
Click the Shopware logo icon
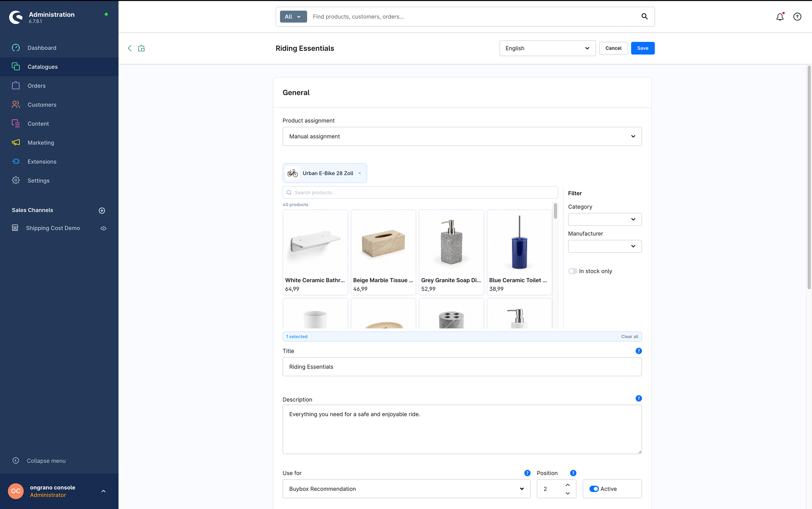[x=16, y=17]
